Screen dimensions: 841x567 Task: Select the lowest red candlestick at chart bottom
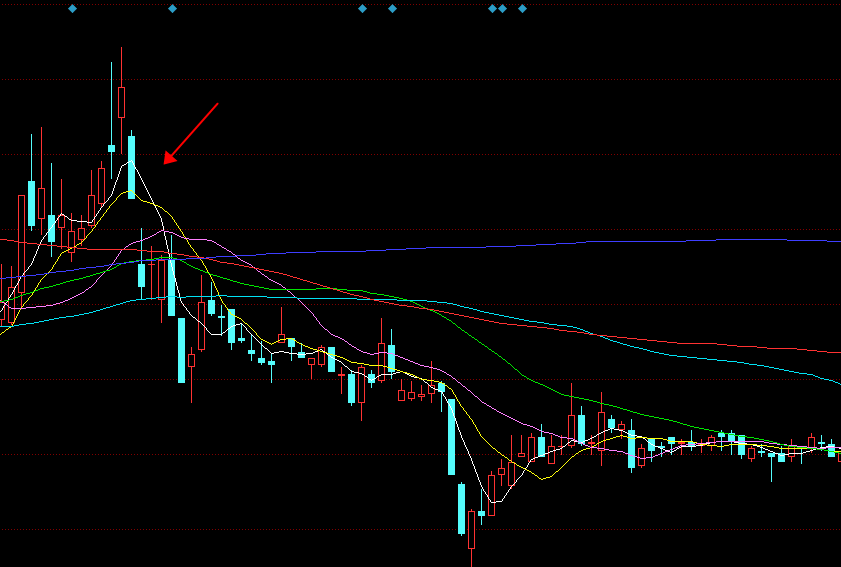tap(471, 529)
